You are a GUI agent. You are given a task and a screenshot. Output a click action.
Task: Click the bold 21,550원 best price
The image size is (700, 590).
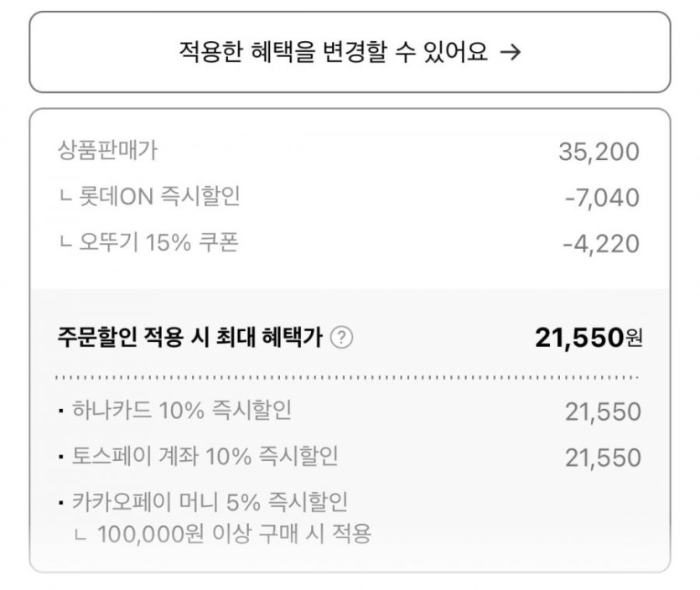click(589, 338)
